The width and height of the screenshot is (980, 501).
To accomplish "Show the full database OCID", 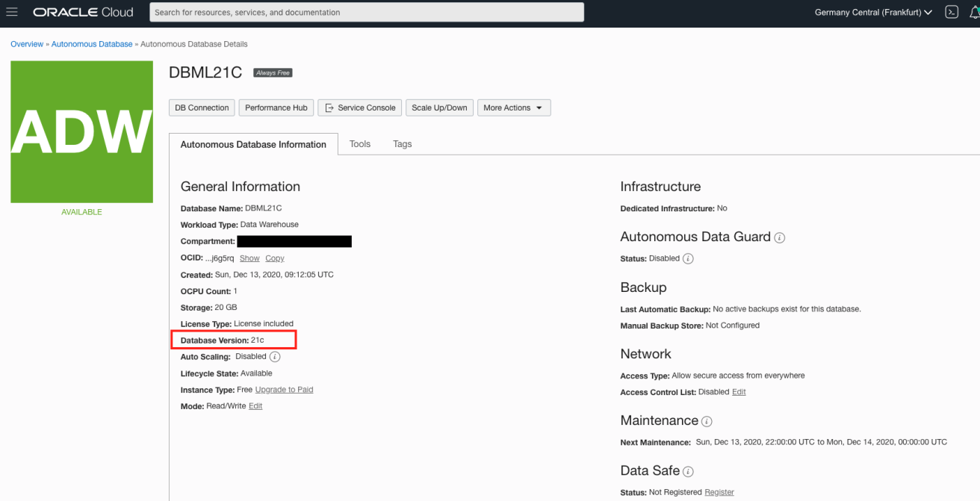I will click(249, 258).
